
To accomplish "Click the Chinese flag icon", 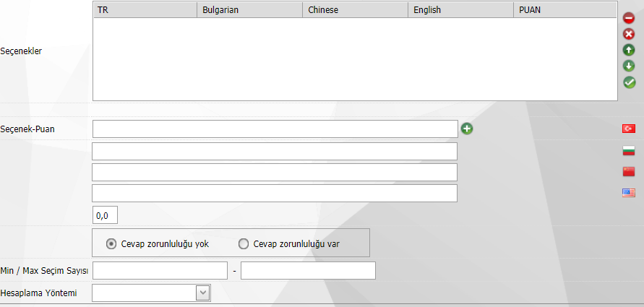I will [x=628, y=172].
